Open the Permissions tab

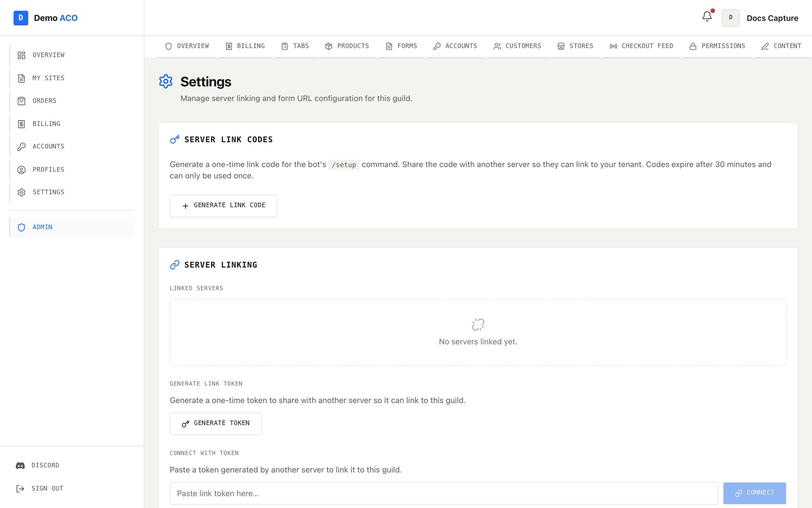tap(717, 46)
